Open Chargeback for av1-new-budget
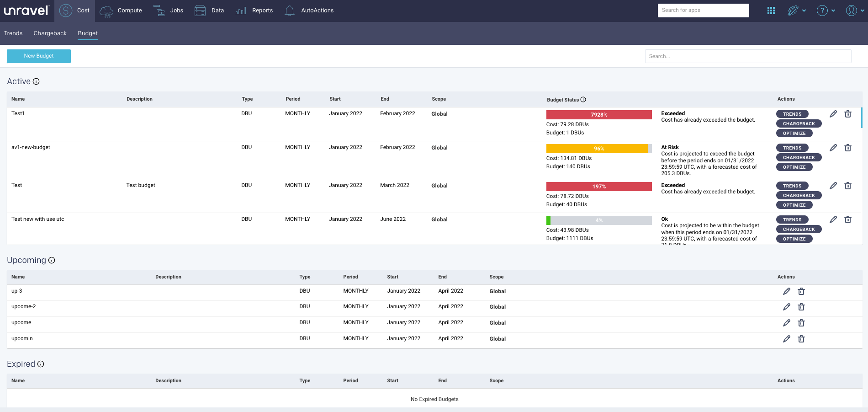 (799, 158)
